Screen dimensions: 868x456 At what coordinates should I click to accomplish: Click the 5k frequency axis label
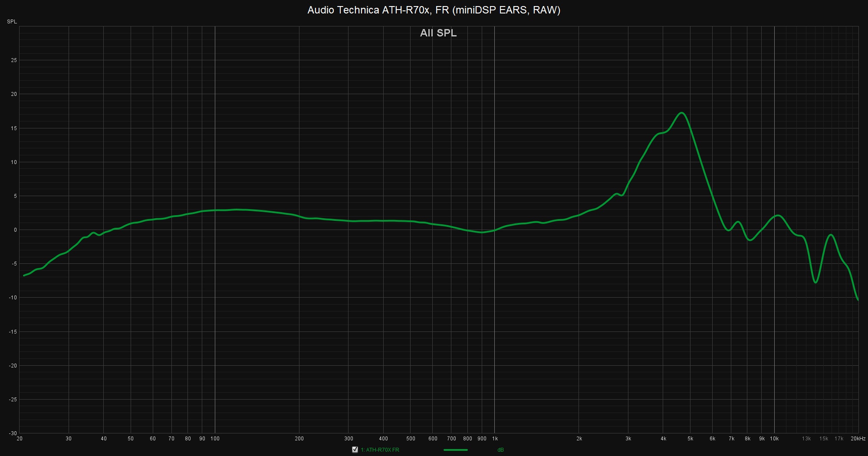(x=690, y=439)
